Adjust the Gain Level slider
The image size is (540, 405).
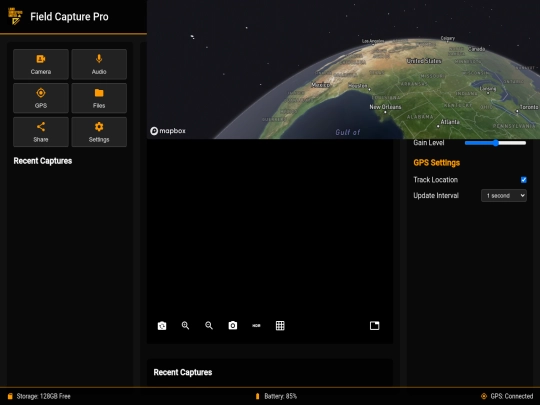click(x=495, y=143)
